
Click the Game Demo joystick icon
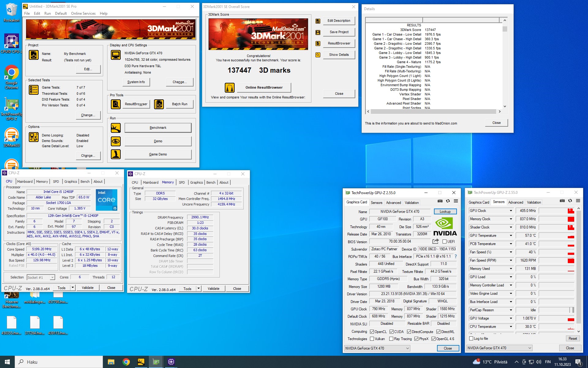tap(116, 154)
